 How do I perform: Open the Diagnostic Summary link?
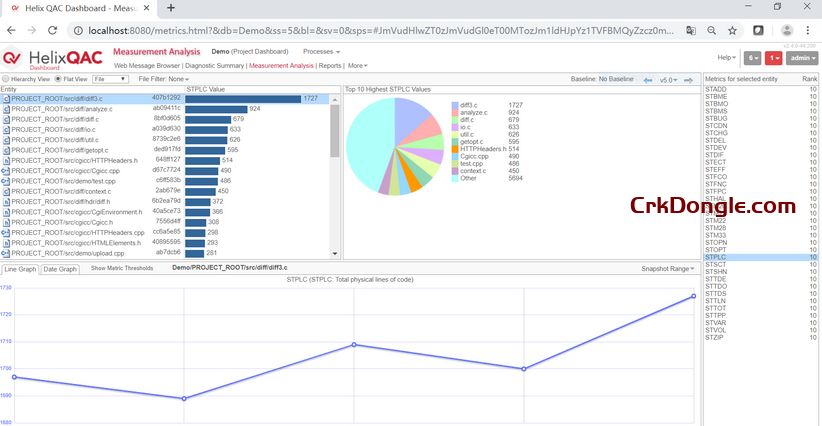click(x=215, y=65)
